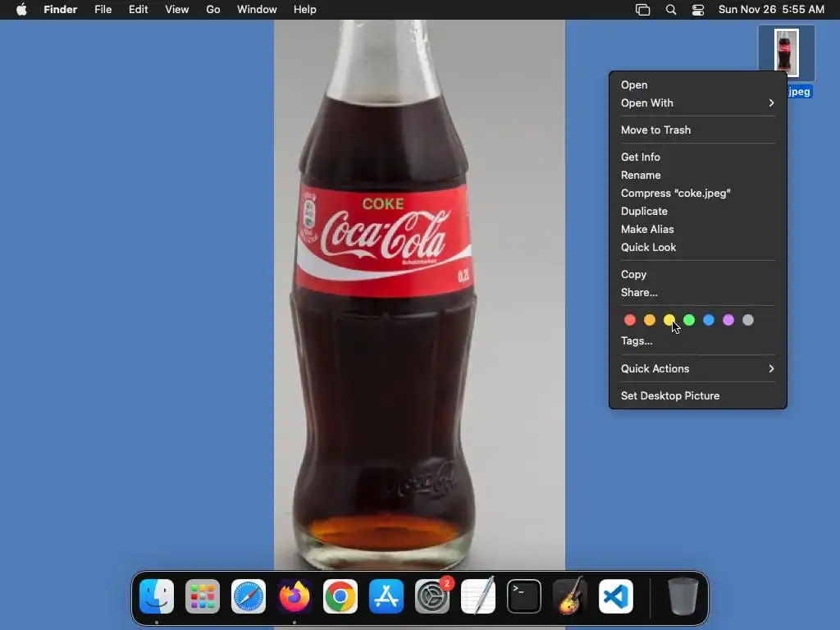Choose Rename in the context menu
This screenshot has width=840, height=630.
pyautogui.click(x=697, y=176)
